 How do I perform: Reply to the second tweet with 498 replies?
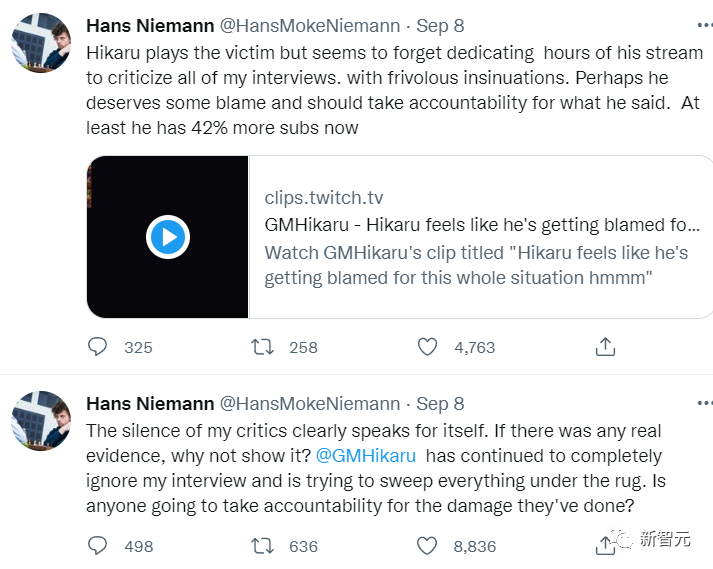98,546
